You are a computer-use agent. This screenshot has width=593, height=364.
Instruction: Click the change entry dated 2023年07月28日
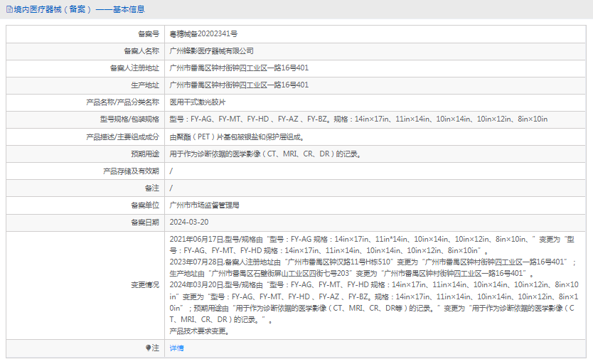coord(373,267)
